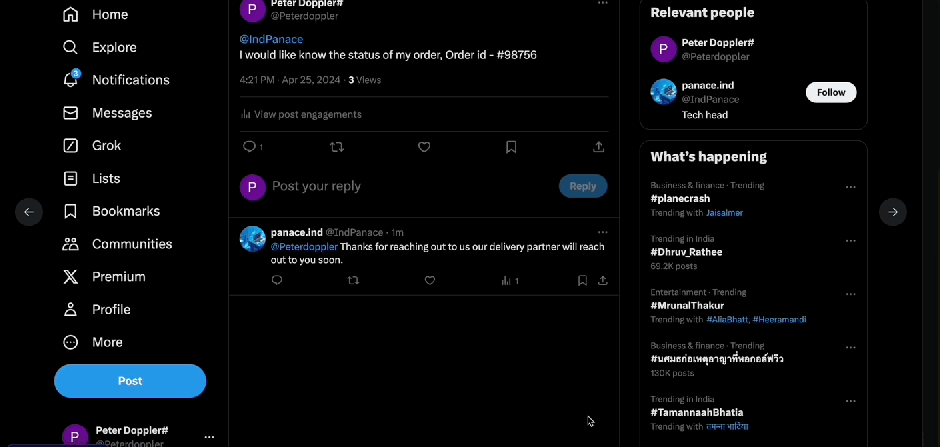Bookmark the main post
This screenshot has height=447, width=940.
511,147
